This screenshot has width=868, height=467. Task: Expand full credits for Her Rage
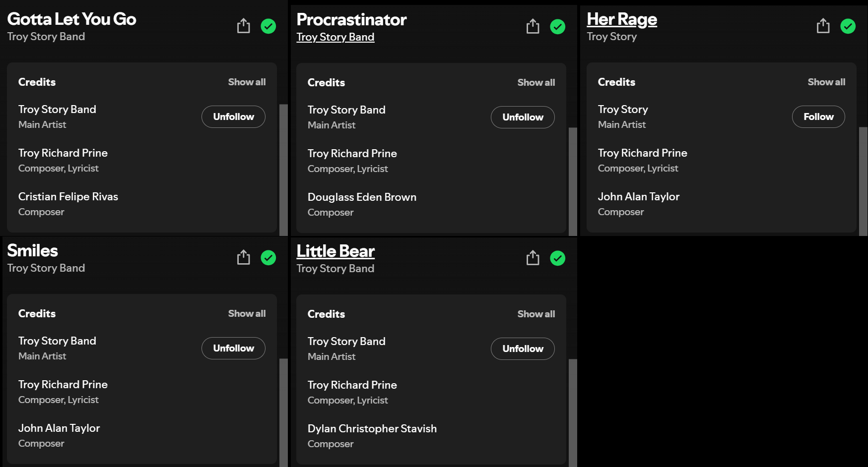tap(826, 82)
